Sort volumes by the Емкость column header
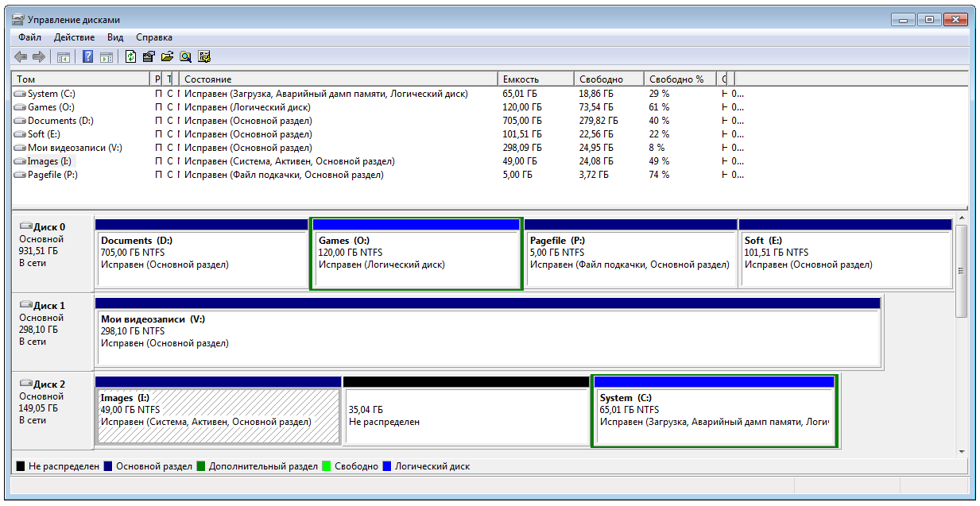Screen dimensions: 980x506 536,79
